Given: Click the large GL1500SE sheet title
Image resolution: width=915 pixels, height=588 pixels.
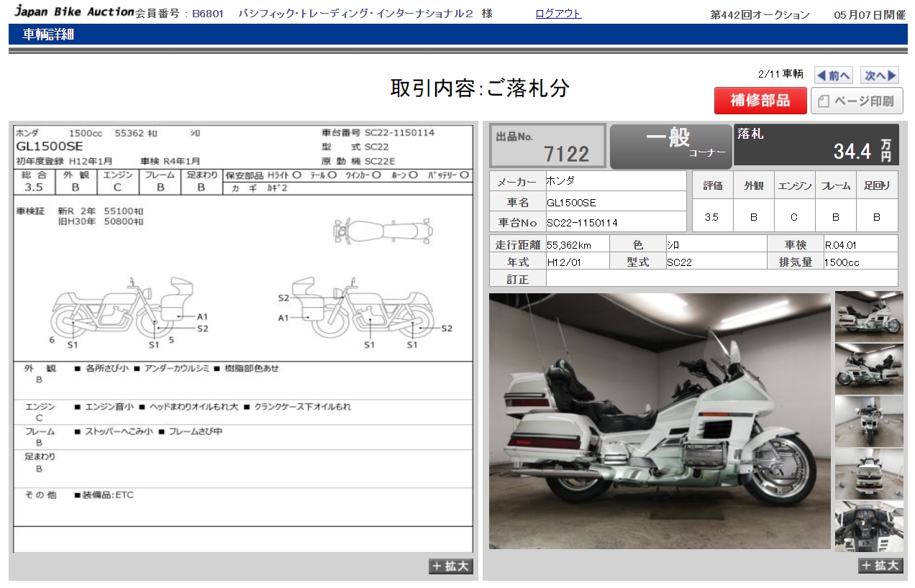Looking at the screenshot, I should (50, 147).
